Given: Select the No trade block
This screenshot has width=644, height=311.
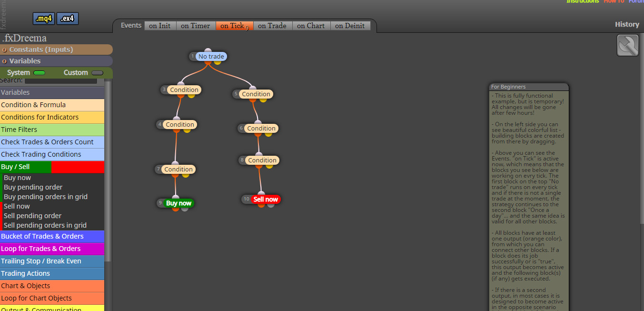Looking at the screenshot, I should [211, 56].
